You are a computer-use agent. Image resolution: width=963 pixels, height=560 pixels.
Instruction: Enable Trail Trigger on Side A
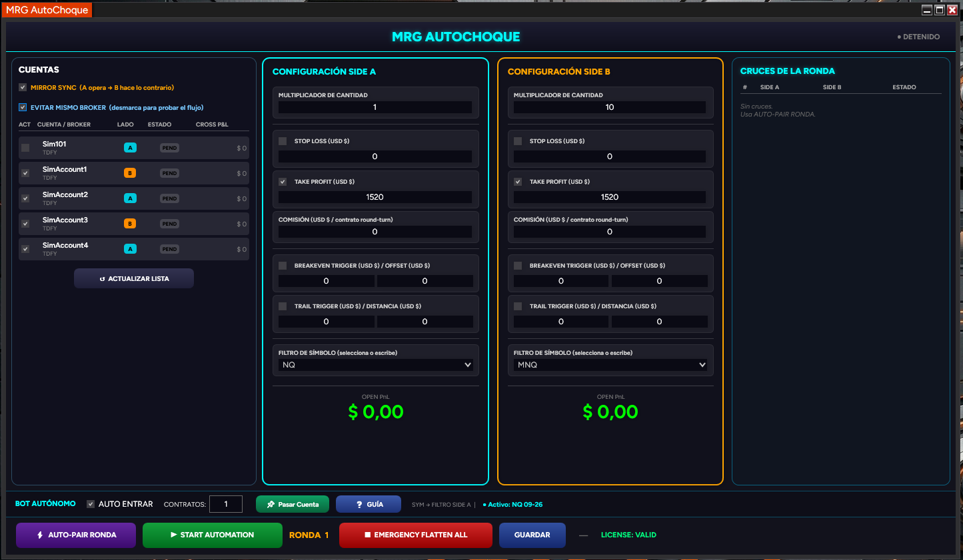pyautogui.click(x=283, y=306)
